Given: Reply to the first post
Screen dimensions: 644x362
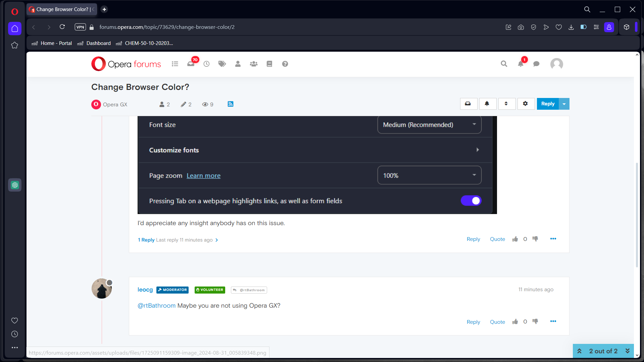Looking at the screenshot, I should click(473, 239).
